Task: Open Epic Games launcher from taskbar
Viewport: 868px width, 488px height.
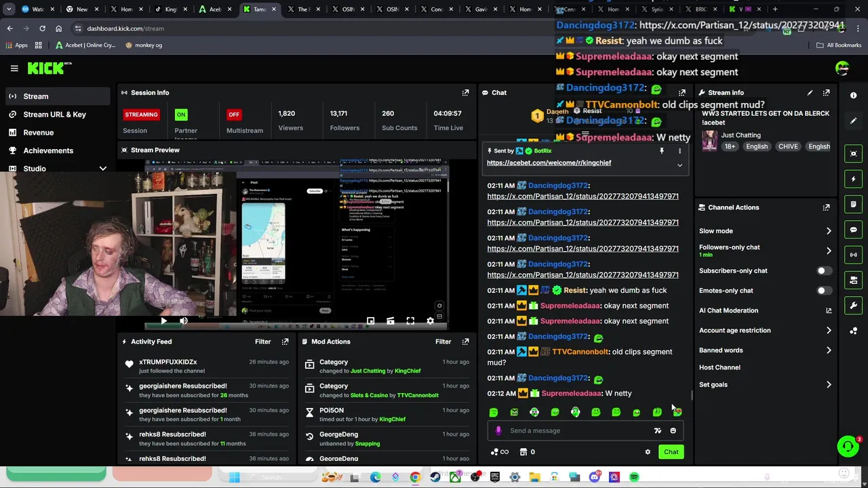Action: (495, 477)
